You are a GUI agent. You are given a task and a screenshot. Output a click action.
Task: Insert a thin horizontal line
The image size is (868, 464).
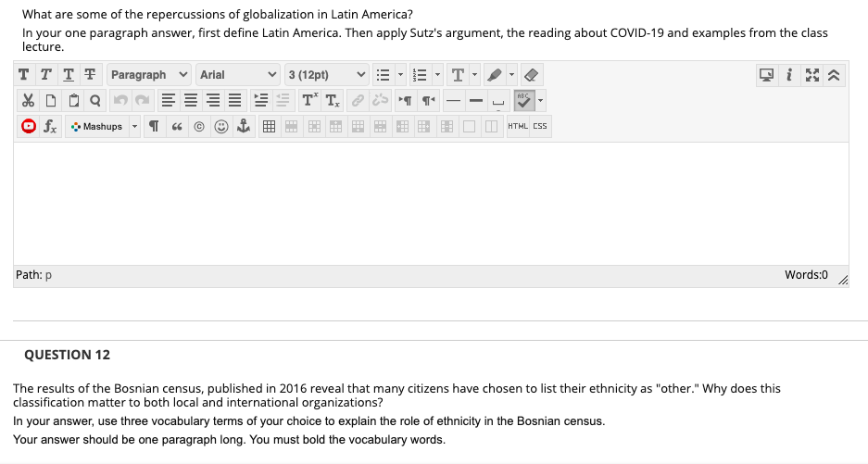pos(453,100)
